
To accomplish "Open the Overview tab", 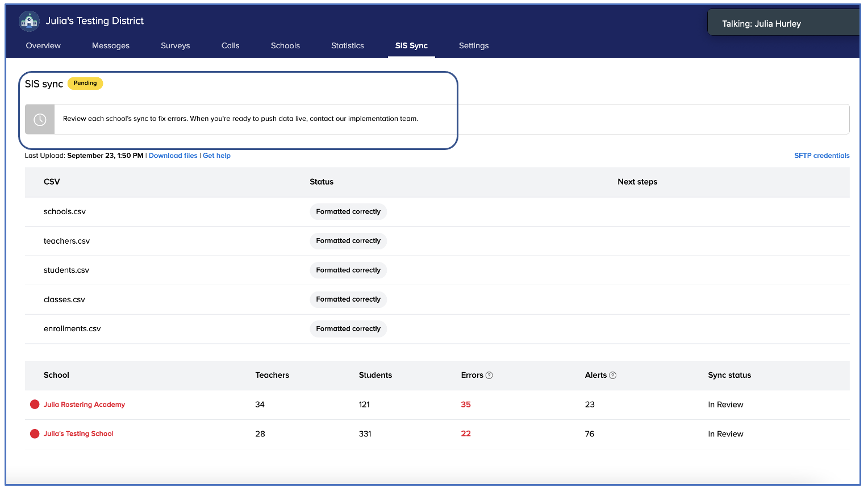I will tap(43, 46).
